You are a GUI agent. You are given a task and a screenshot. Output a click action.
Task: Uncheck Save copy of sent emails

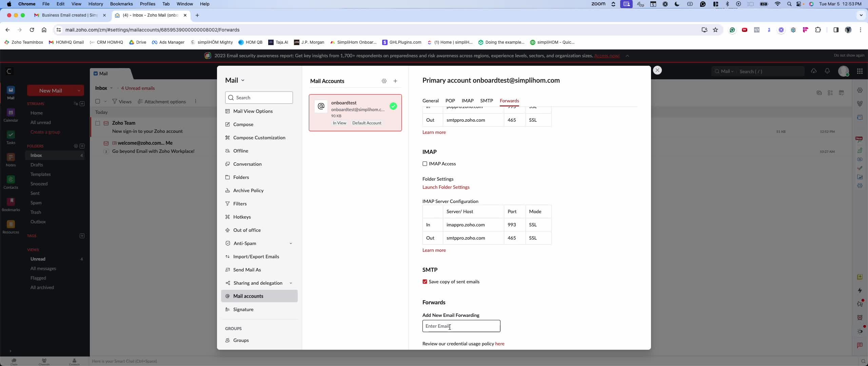click(425, 282)
